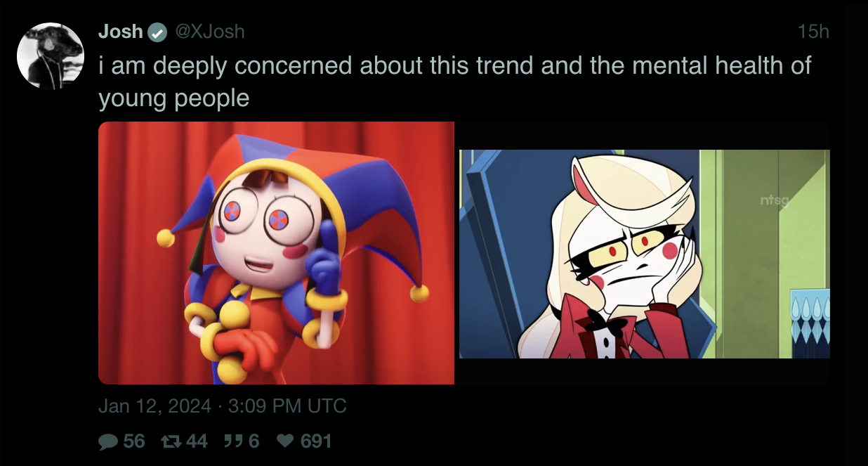The height and width of the screenshot is (466, 868).
Task: Click the verified badge next to Josh
Action: click(158, 32)
